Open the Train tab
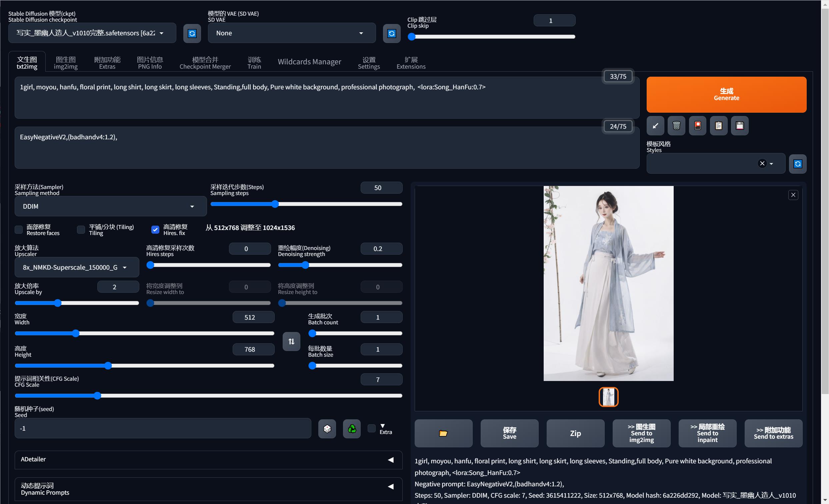The width and height of the screenshot is (829, 504). 254,63
